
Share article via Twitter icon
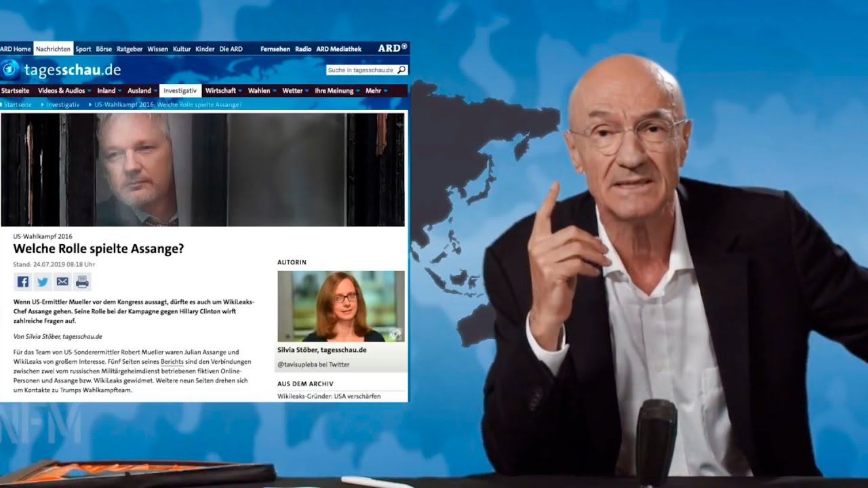pos(43,282)
